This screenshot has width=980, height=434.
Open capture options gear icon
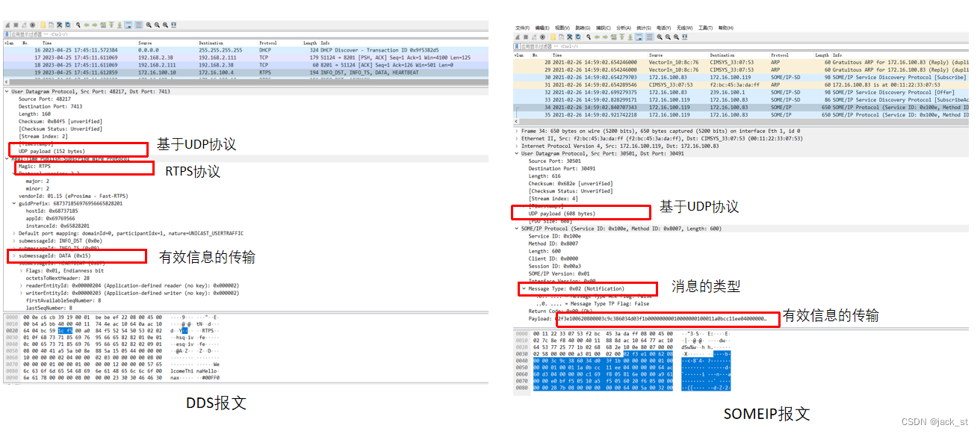[32, 25]
